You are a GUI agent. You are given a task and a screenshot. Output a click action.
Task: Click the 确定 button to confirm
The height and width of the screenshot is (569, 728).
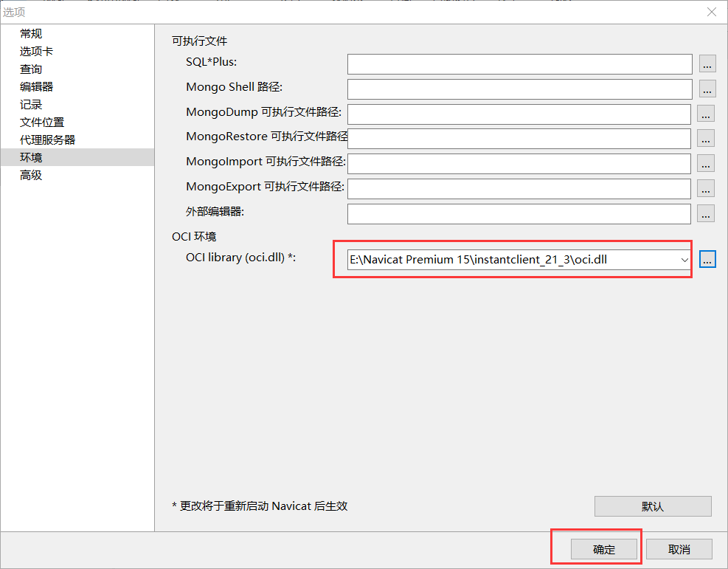[x=603, y=549]
